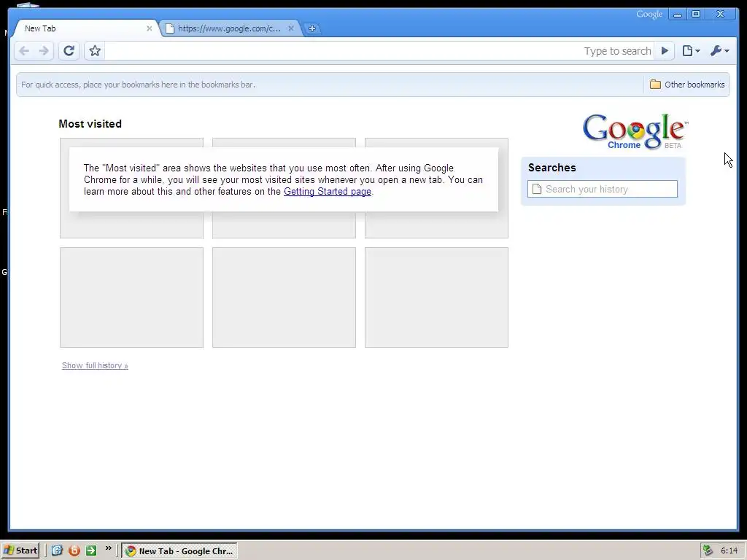Click the bottom-left most visited thumbnail
The image size is (747, 560).
[x=131, y=297]
